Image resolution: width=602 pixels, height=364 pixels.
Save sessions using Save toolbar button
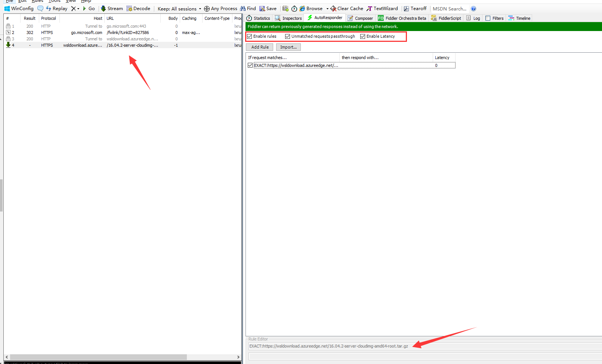(x=268, y=9)
